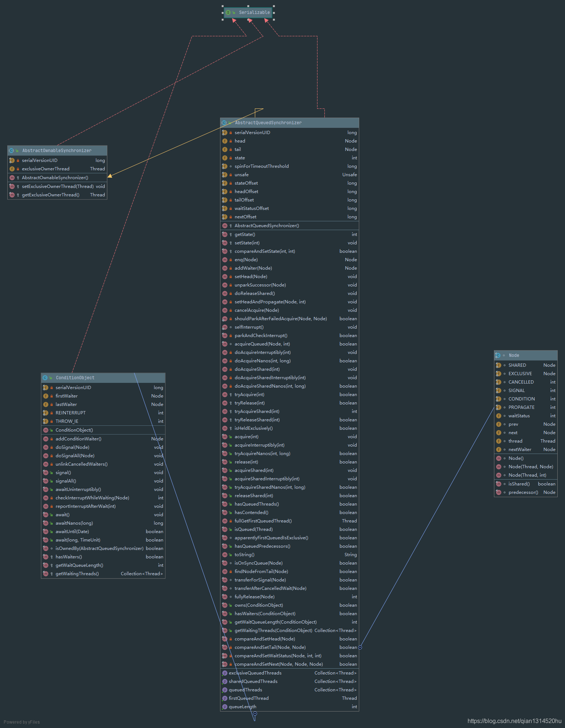The width and height of the screenshot is (565, 728).
Task: Select tryReleaseShared(int) method
Action: (289, 420)
